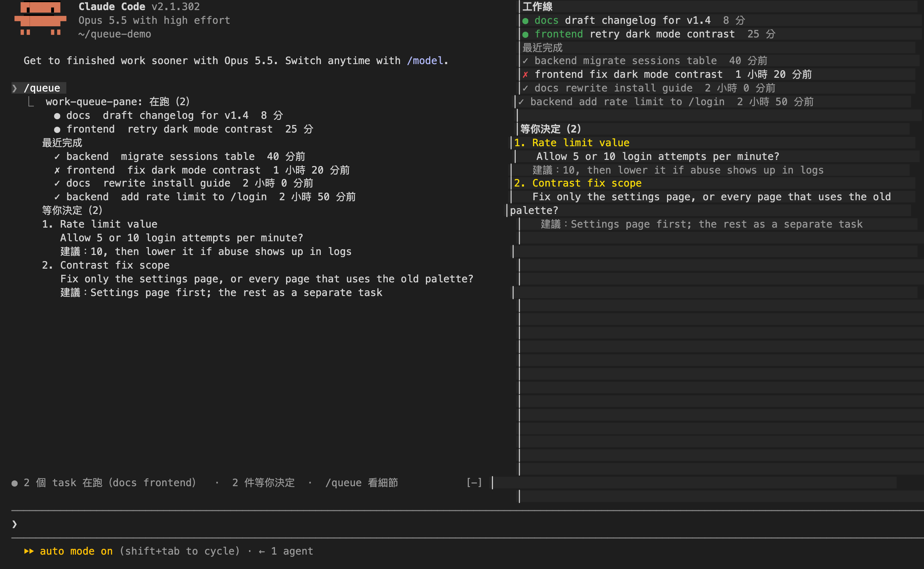Click '2. Contrast fix scope' in the transcript

pyautogui.click(x=106, y=265)
